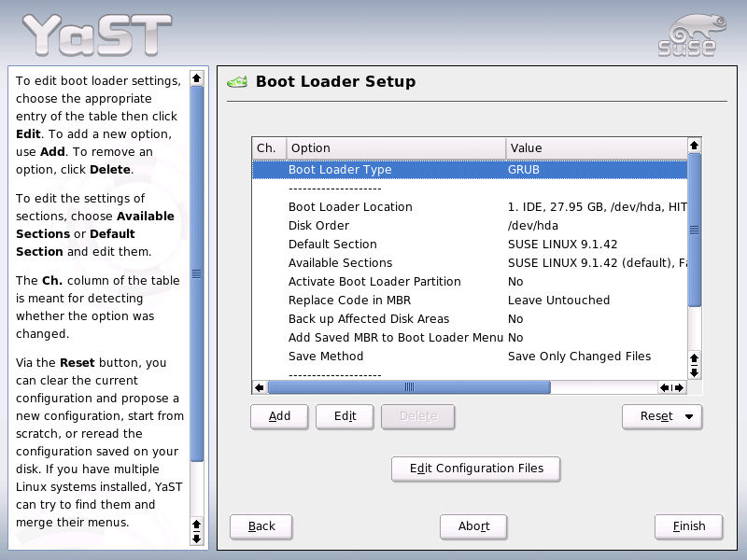Viewport: 747px width, 560px height.
Task: Click the Save Only Changed Files value
Action: [579, 357]
